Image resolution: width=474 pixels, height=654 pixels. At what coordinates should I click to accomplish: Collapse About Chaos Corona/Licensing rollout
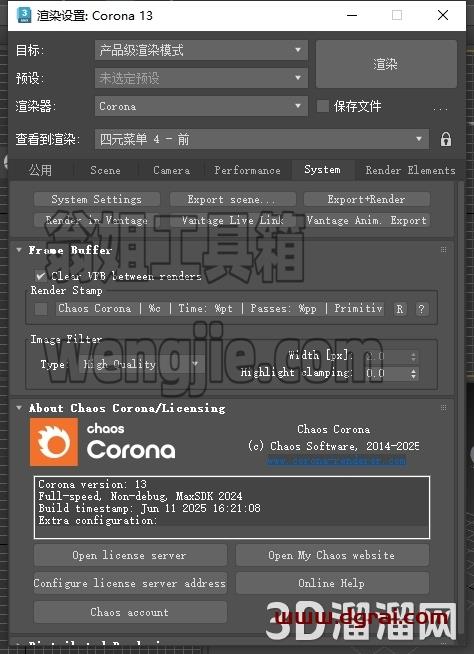click(19, 407)
